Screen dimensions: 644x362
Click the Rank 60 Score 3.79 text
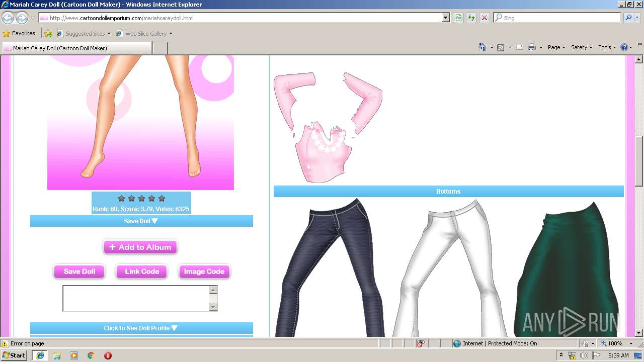click(141, 209)
